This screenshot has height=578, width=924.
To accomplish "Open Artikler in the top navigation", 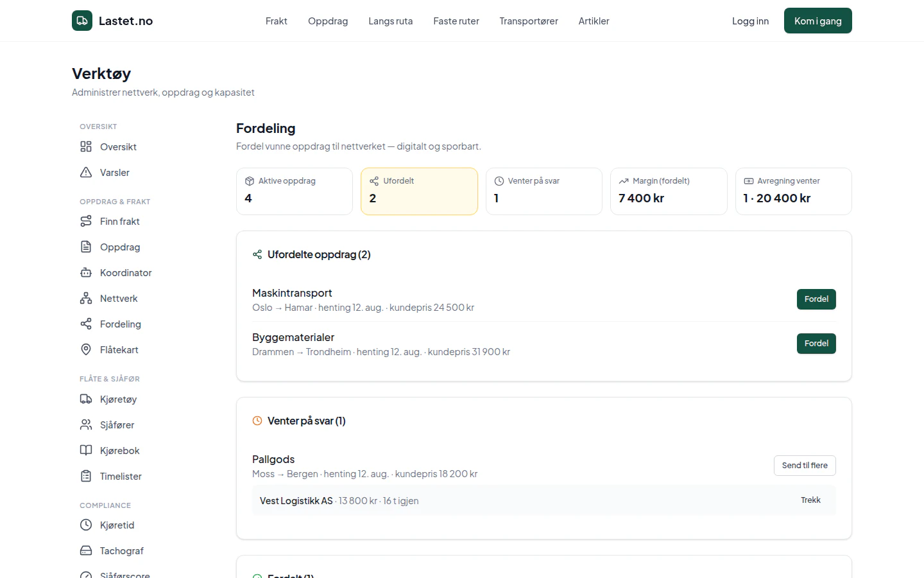I will [x=594, y=21].
